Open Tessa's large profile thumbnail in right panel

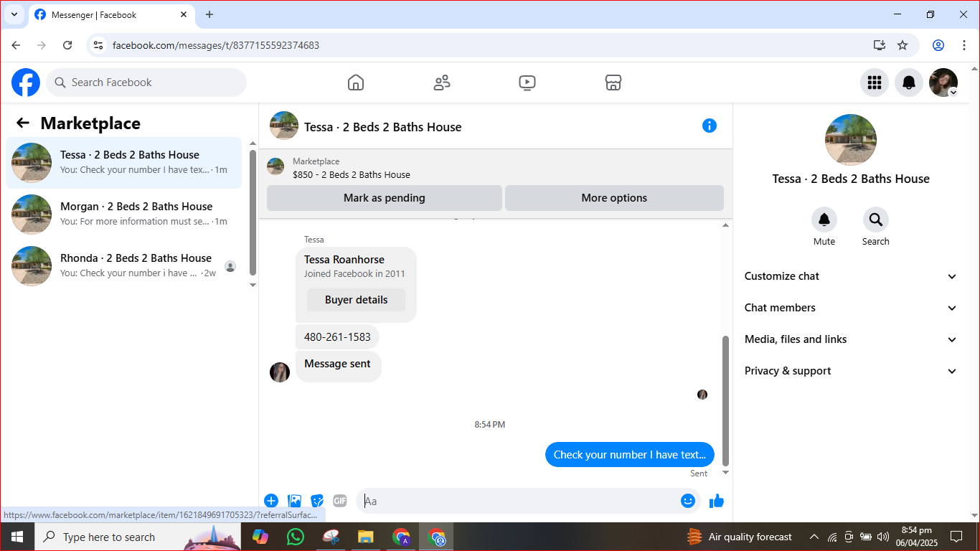(851, 140)
